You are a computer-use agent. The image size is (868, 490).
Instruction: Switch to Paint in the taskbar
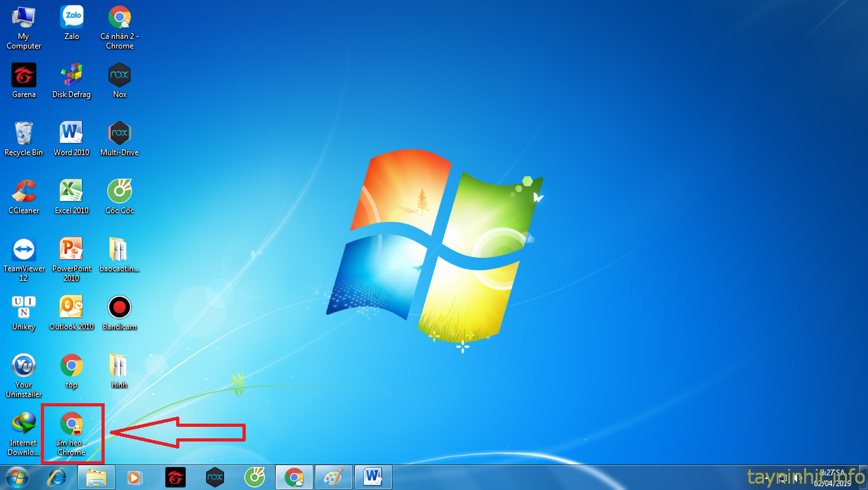[333, 477]
